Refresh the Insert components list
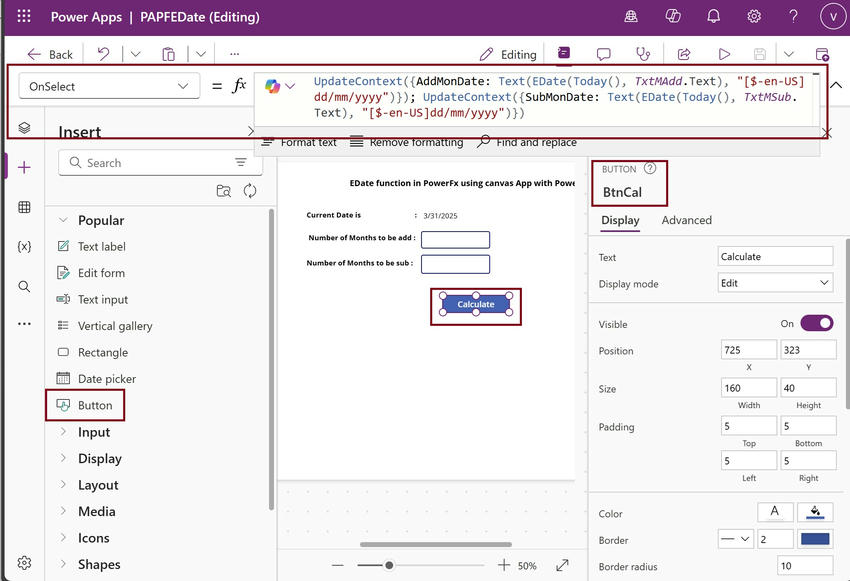 coord(250,191)
